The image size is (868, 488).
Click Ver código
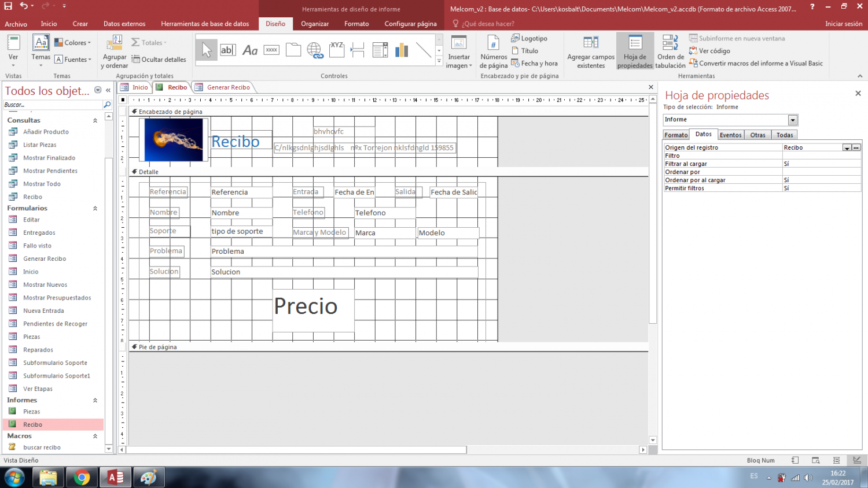click(709, 51)
